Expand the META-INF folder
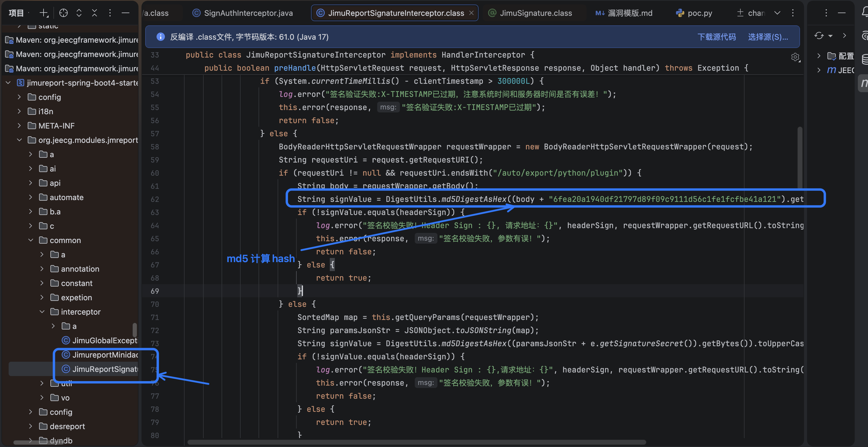 tap(19, 126)
